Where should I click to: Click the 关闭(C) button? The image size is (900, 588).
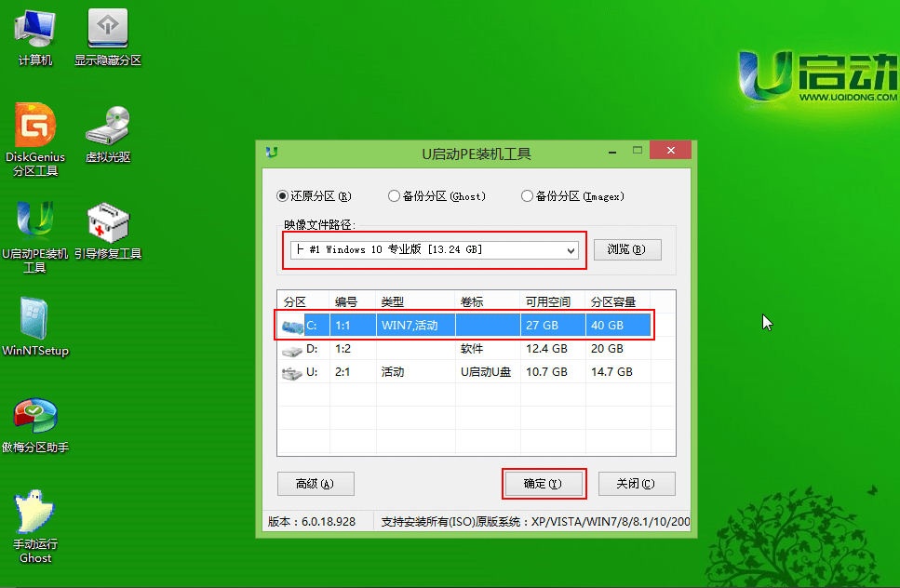(636, 484)
